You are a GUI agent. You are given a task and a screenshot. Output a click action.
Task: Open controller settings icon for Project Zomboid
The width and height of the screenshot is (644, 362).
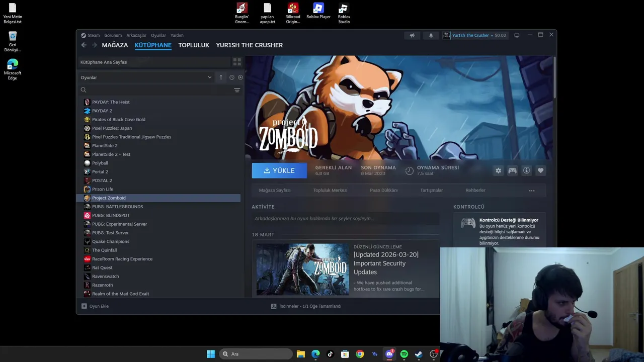pos(512,170)
